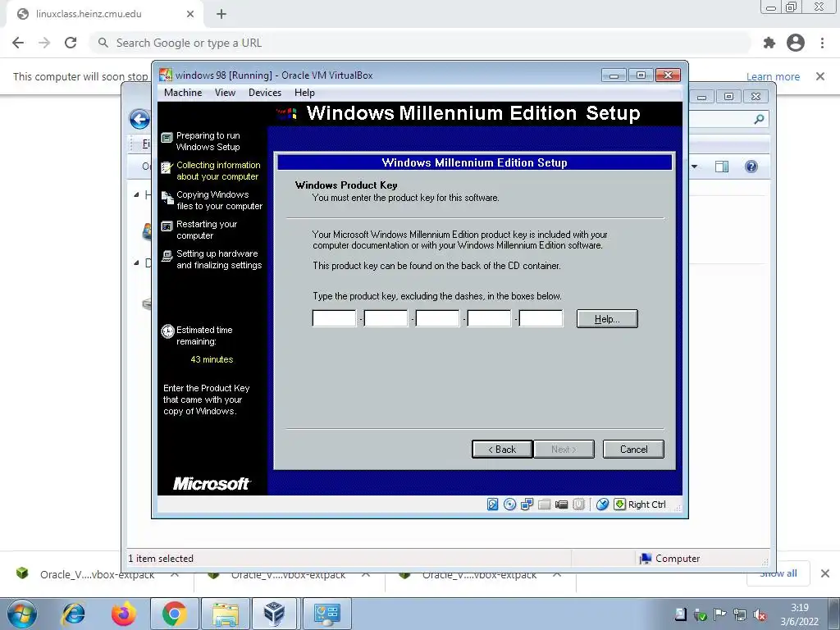Screen dimensions: 840x630
Task: Open the Action Center flag icon in tray
Action: 719,615
